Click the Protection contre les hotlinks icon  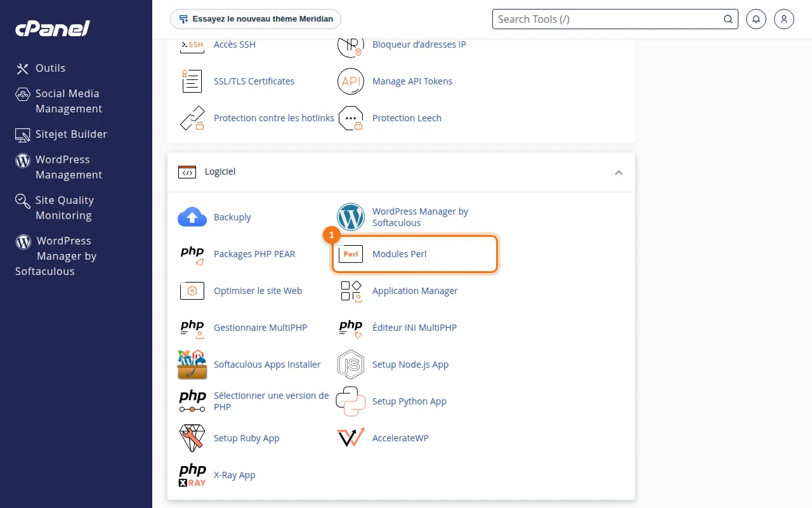click(x=192, y=118)
